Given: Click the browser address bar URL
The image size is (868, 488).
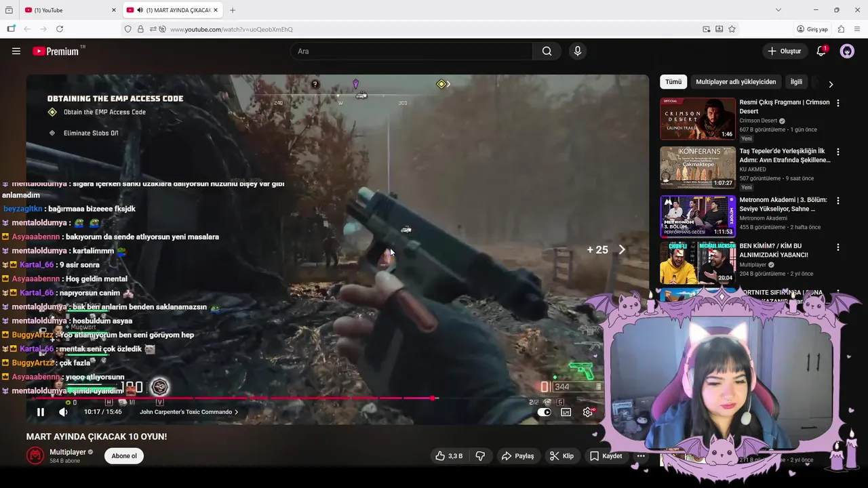Looking at the screenshot, I should (x=231, y=29).
